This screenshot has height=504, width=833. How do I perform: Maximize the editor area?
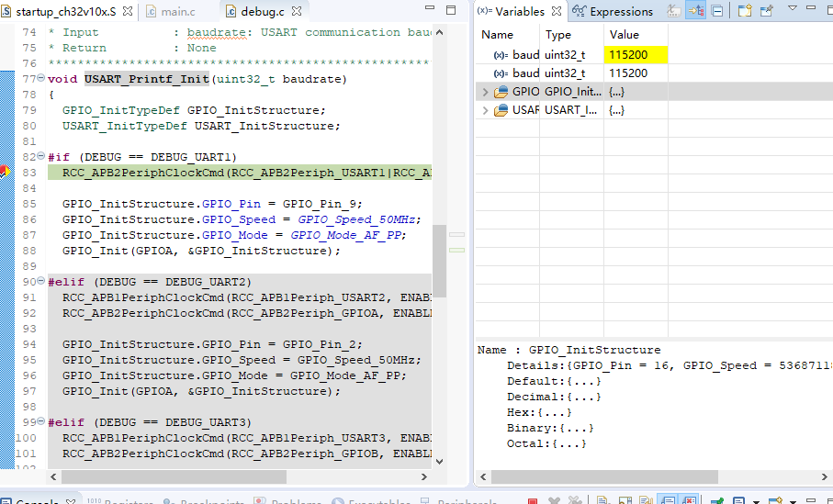click(451, 10)
